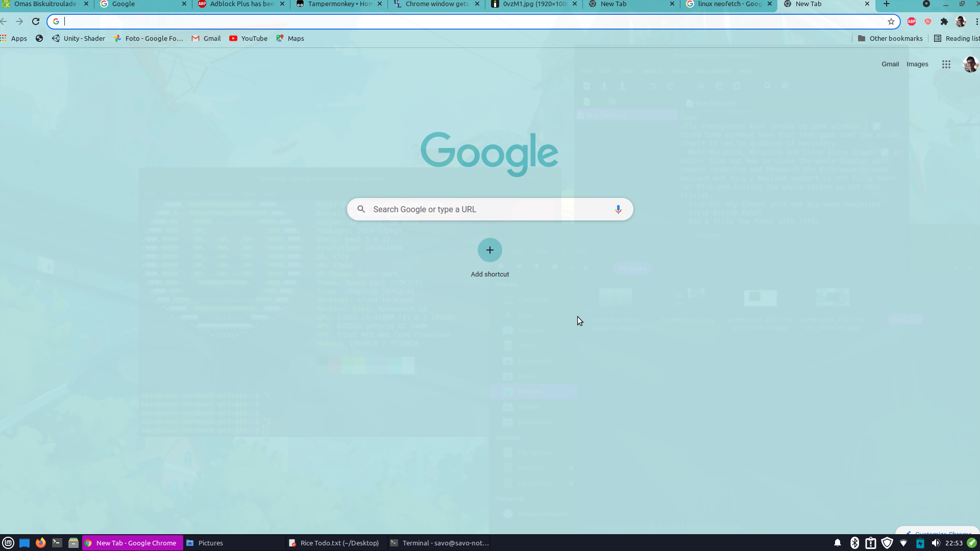Open notifications bell in system tray
Screen dimensions: 980x551
pyautogui.click(x=838, y=543)
